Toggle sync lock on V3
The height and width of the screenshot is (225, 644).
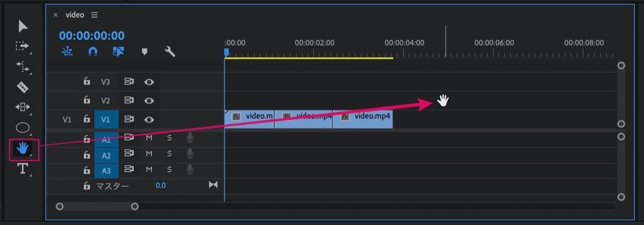pyautogui.click(x=129, y=82)
